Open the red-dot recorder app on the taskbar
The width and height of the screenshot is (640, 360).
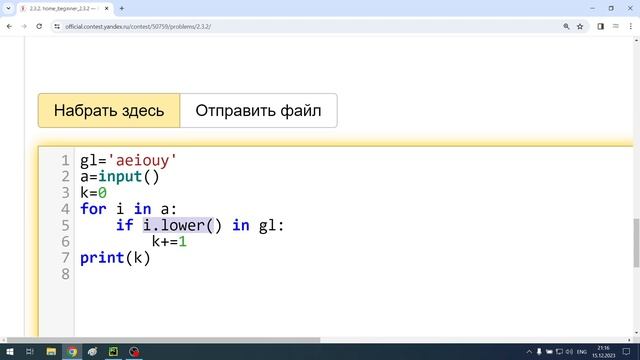[134, 351]
